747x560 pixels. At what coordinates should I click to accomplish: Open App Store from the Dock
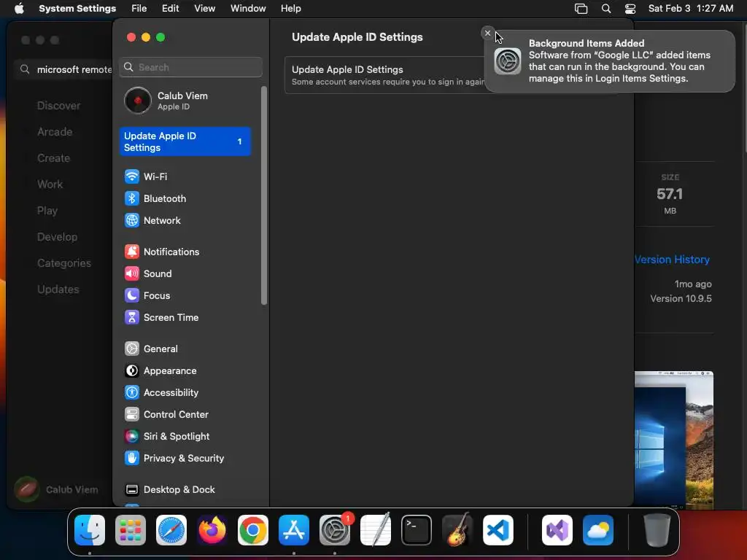294,530
